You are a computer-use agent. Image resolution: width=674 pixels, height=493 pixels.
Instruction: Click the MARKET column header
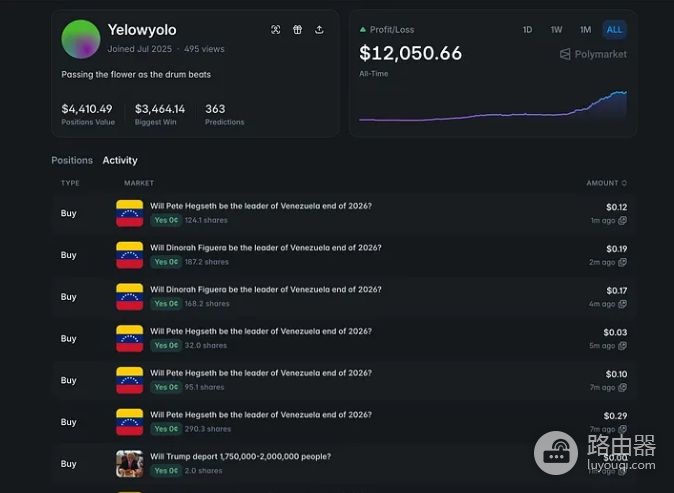pos(139,183)
